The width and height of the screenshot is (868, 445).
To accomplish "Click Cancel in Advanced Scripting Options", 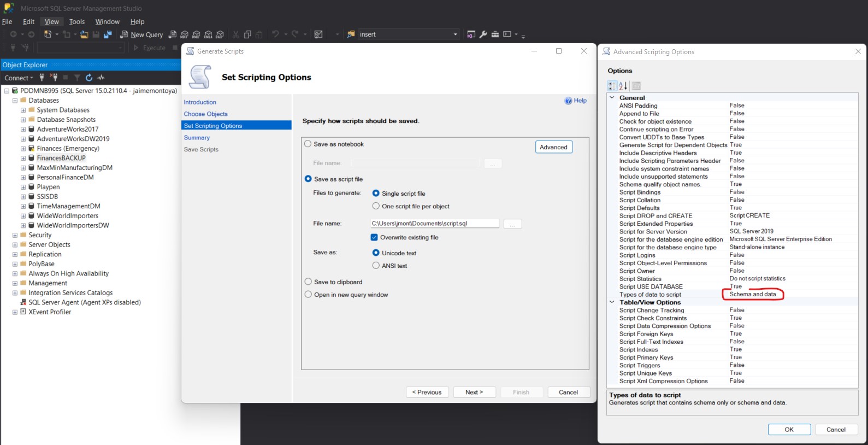I will coord(836,429).
